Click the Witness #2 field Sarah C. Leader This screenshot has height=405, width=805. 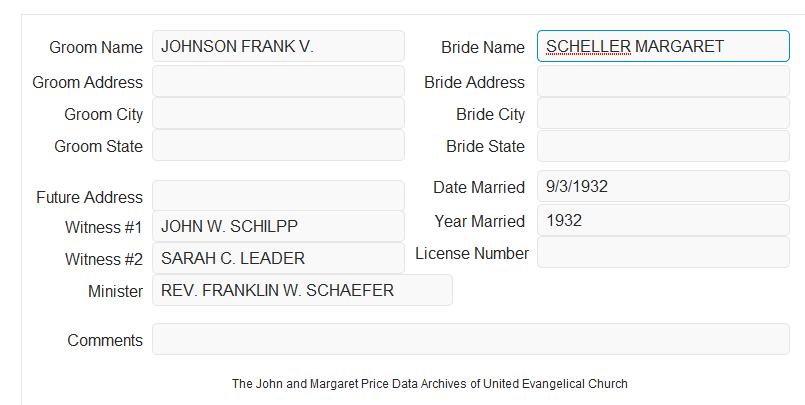pyautogui.click(x=278, y=258)
